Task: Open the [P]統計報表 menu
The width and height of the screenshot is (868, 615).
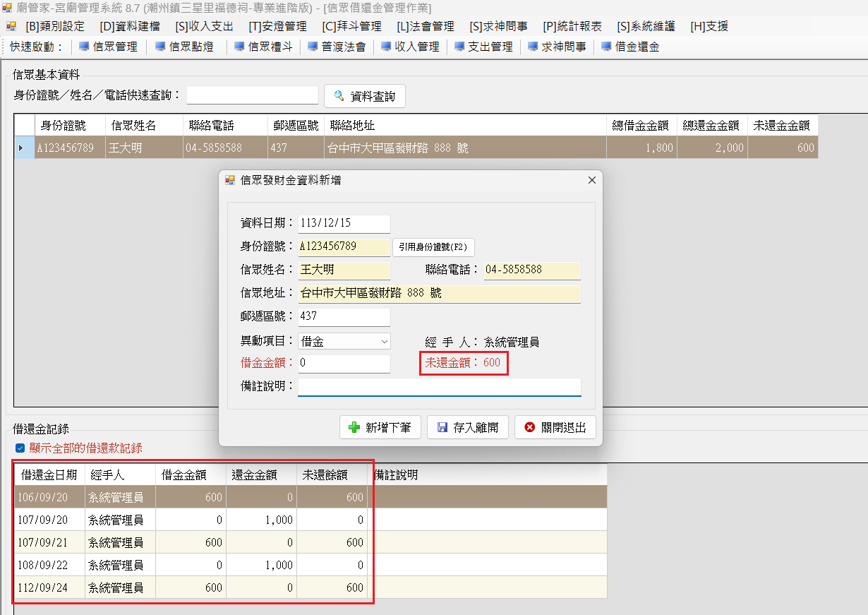Action: pyautogui.click(x=572, y=26)
